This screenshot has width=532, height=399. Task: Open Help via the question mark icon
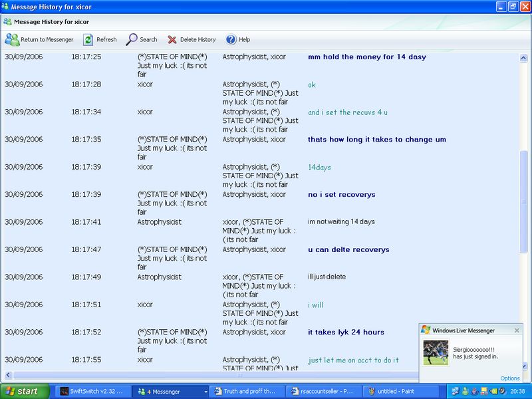[231, 40]
